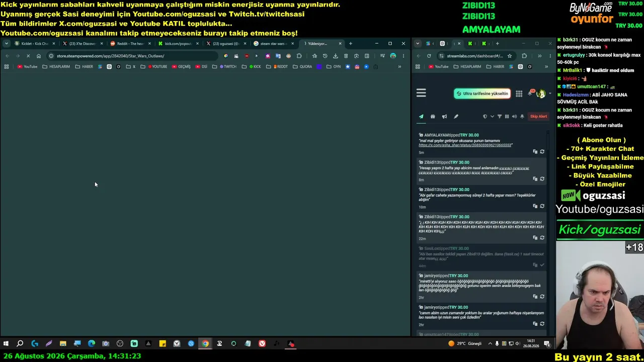The width and height of the screenshot is (644, 362).
Task: Replay jamiryo's 'miretti'yi alıyoruz' tip alert
Action: point(542,297)
